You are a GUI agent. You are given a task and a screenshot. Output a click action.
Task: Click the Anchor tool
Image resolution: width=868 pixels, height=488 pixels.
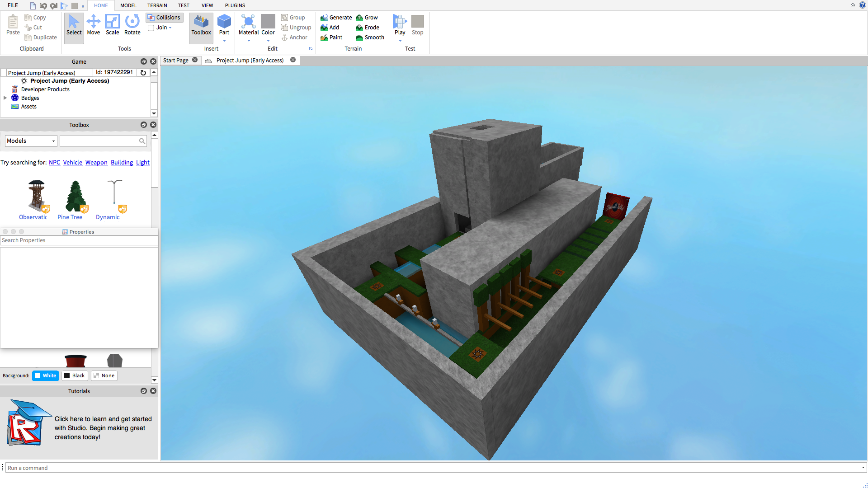click(x=294, y=38)
